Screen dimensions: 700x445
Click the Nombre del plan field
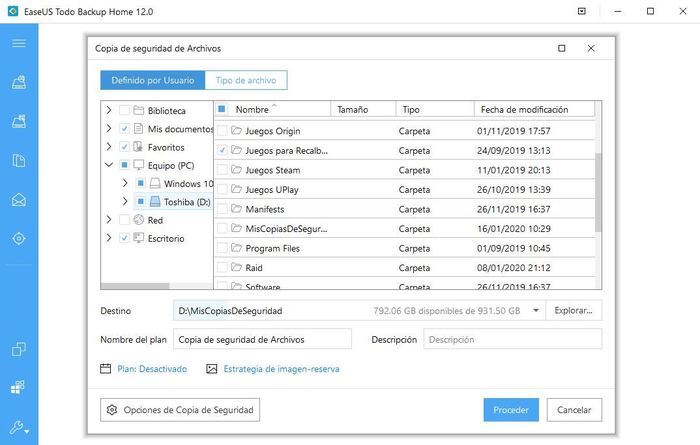[x=262, y=340]
